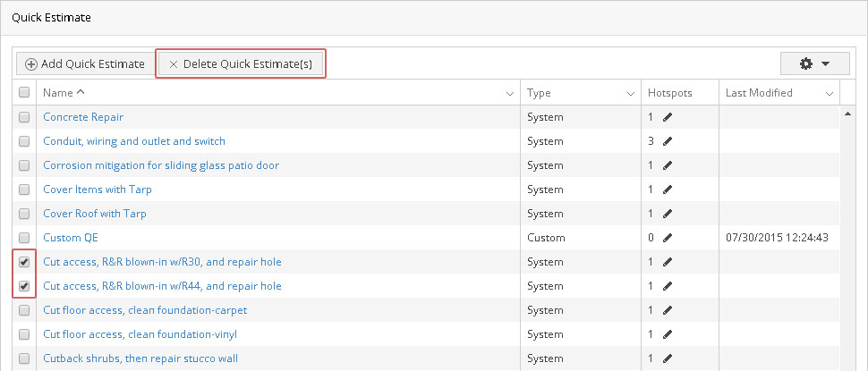Open the Concrete Repair link
The height and width of the screenshot is (371, 868).
(x=83, y=117)
